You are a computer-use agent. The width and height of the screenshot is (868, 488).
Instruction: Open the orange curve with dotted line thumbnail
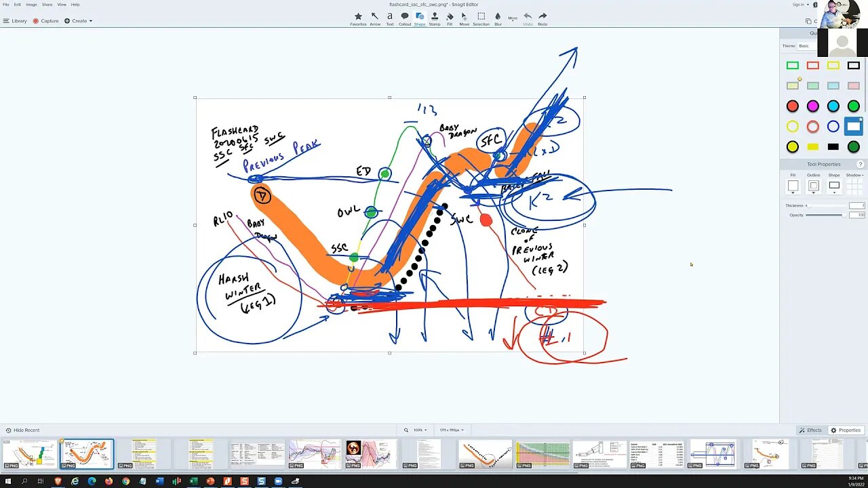(x=486, y=454)
